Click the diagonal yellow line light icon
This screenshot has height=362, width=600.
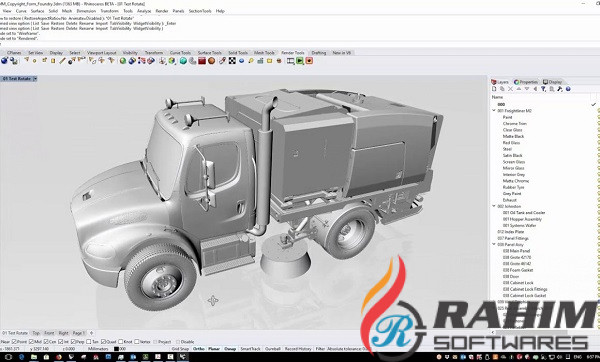(62, 60)
